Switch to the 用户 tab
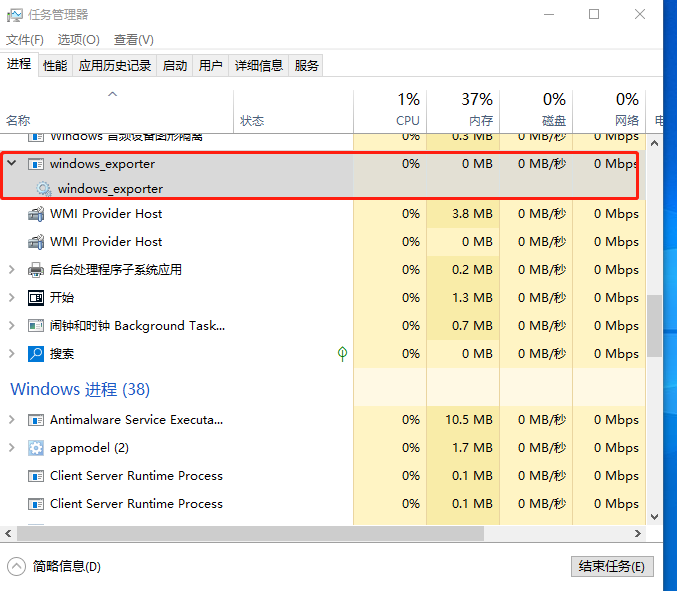677x591 pixels. pyautogui.click(x=211, y=66)
